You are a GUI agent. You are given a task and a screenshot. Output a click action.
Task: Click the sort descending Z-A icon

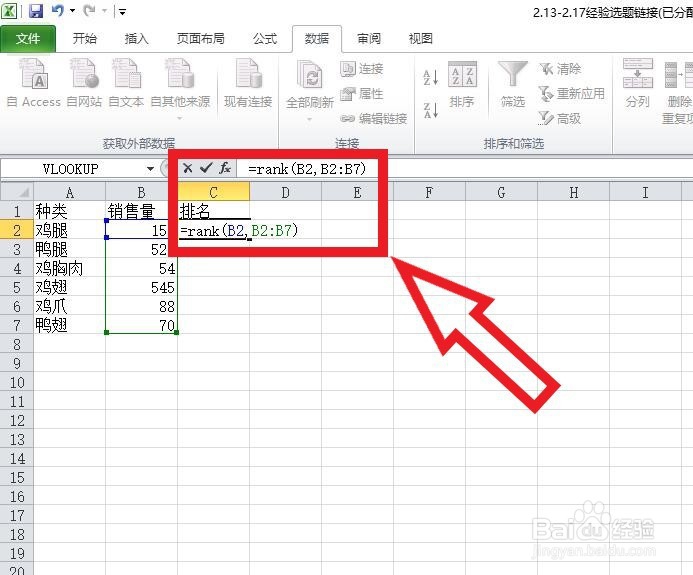430,110
